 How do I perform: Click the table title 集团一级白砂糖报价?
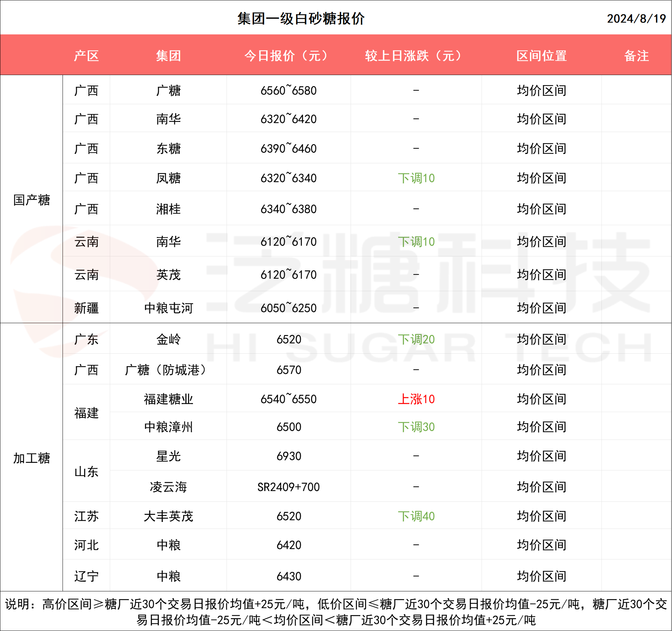(301, 19)
